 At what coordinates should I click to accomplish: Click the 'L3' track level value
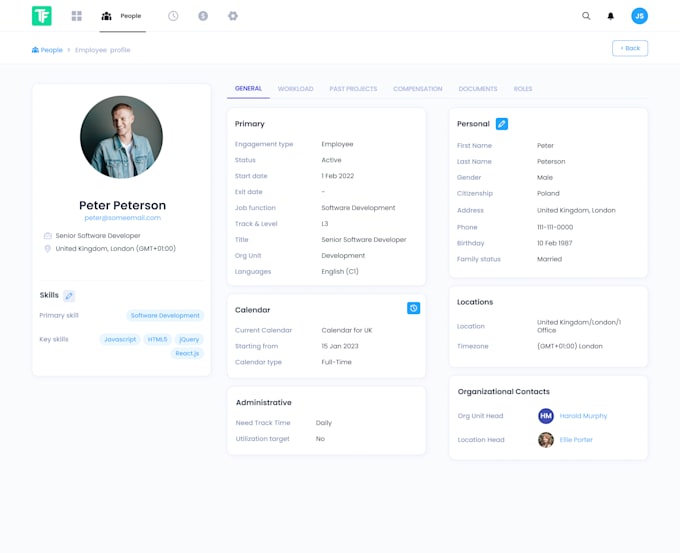point(325,224)
